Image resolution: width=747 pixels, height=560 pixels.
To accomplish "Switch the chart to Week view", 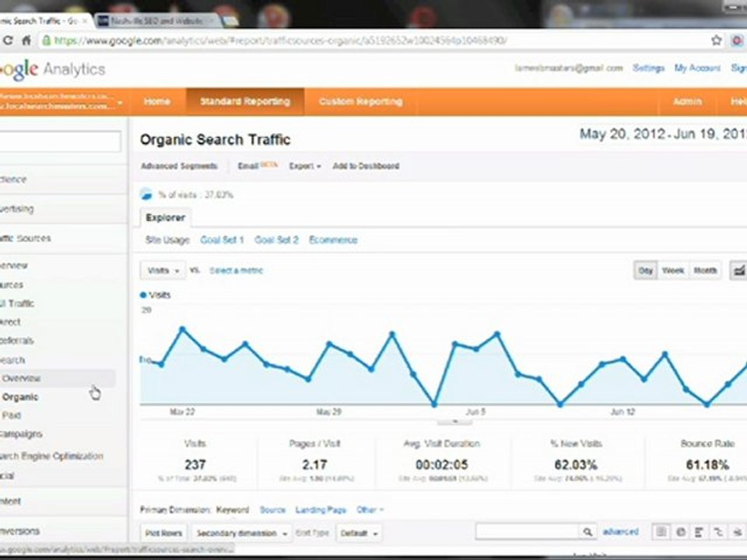I will click(672, 271).
